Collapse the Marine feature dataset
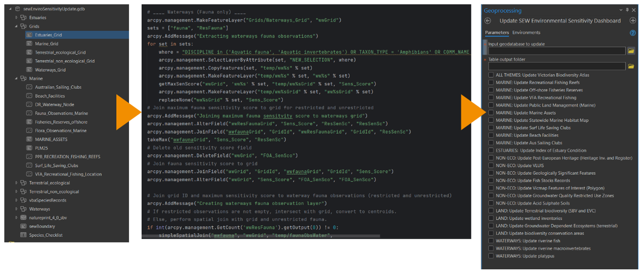Screen dimensions: 644x274 [x=16, y=78]
